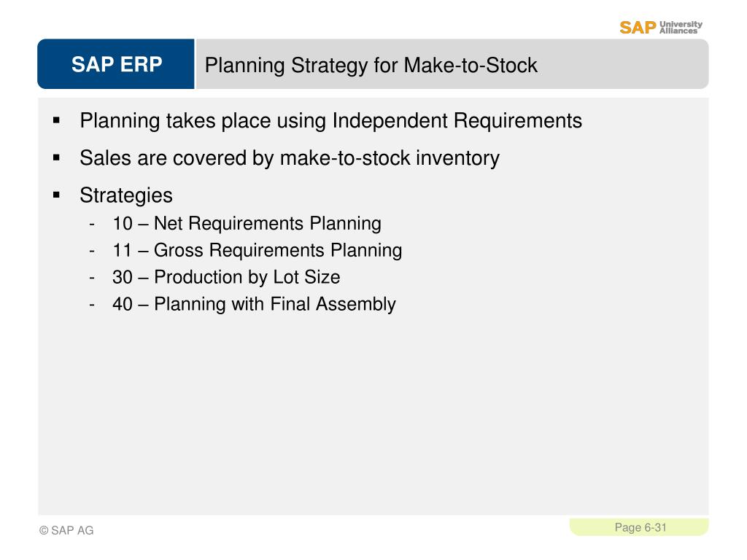The height and width of the screenshot is (560, 747).
Task: Click the dash before strategy 11
Action: tap(92, 251)
